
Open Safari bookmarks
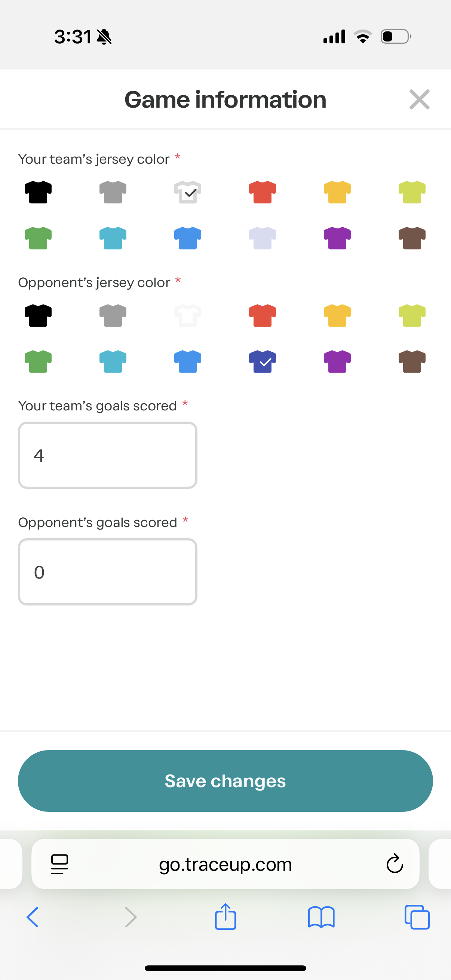[321, 917]
